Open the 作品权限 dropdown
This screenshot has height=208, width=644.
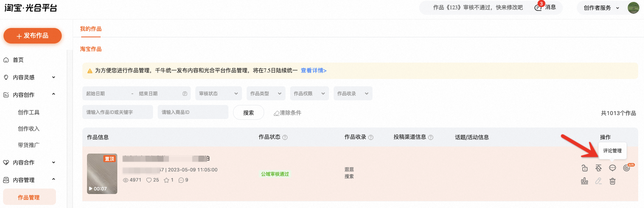tap(310, 93)
